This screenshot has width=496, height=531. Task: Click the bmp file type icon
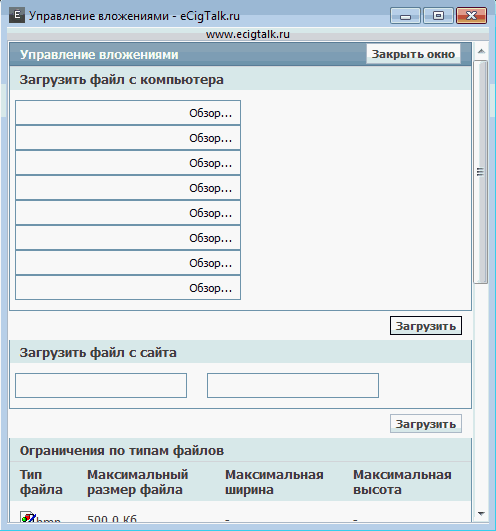[28, 516]
